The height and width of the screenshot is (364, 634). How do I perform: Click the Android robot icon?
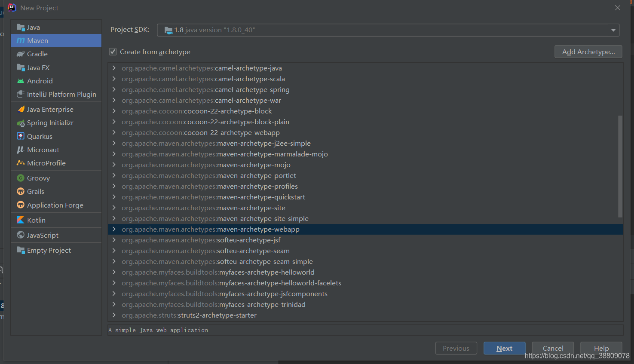(20, 81)
